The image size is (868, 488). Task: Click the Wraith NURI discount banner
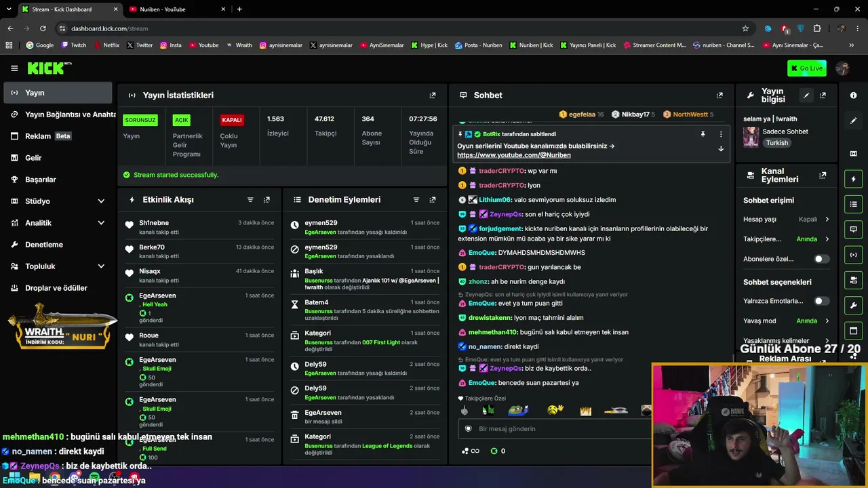click(x=61, y=328)
